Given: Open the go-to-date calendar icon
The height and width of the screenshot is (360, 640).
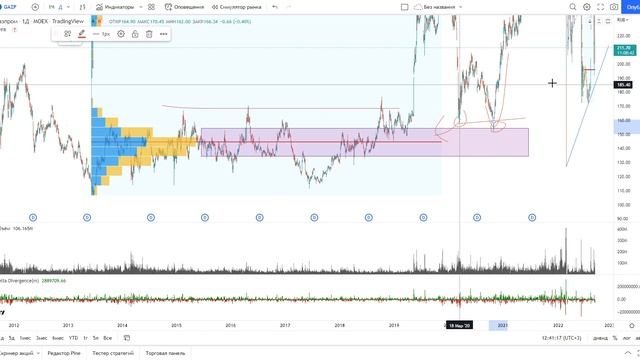Looking at the screenshot, I should (127, 338).
